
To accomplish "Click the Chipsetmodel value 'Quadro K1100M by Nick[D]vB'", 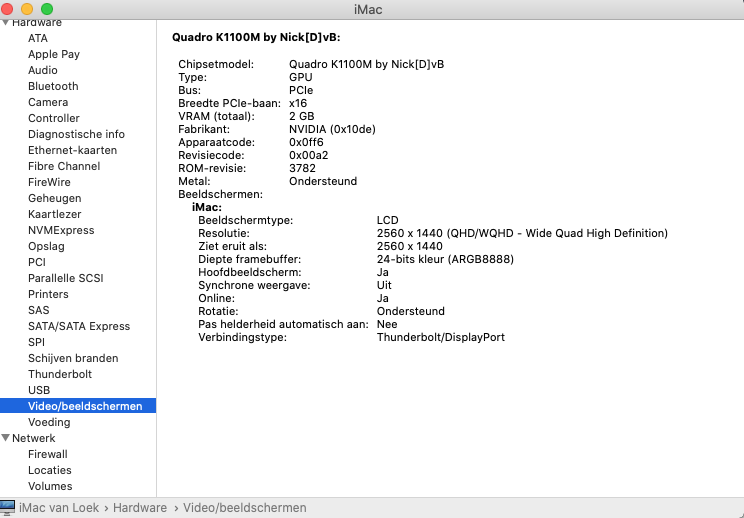I will tap(366, 65).
